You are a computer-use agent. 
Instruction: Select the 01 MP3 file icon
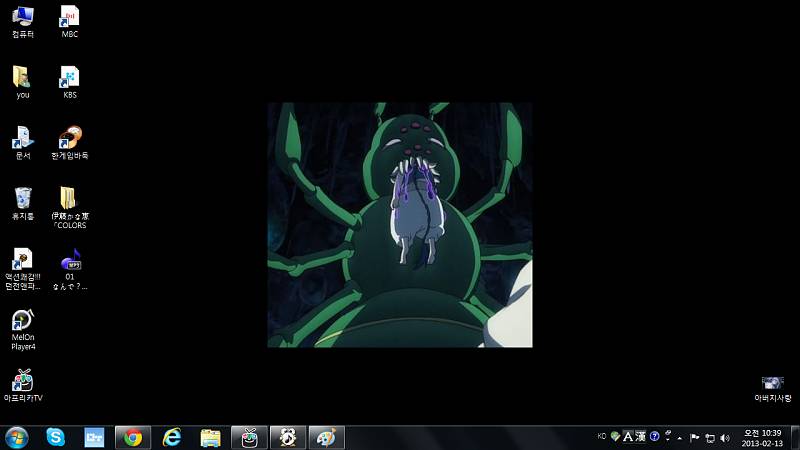coord(69,259)
